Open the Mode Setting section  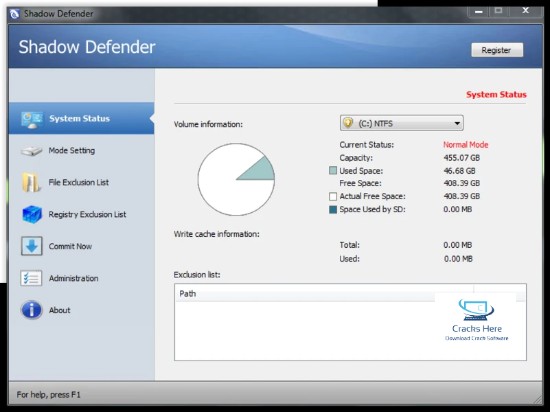click(x=81, y=150)
